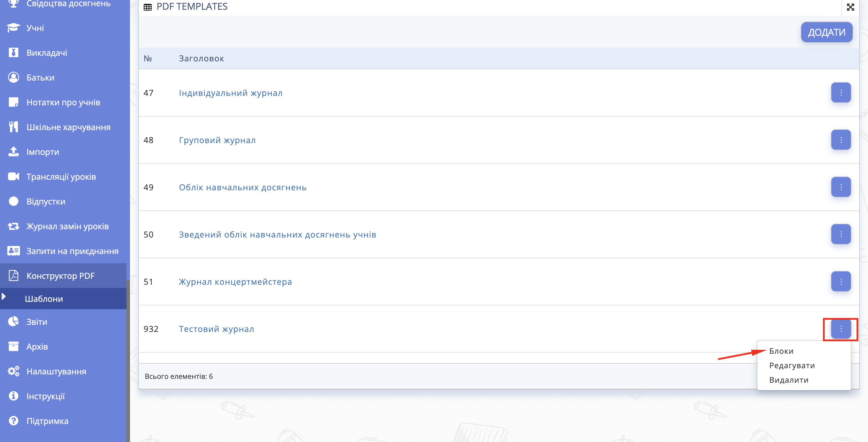Choose Блоки from the context menu

[x=781, y=351]
